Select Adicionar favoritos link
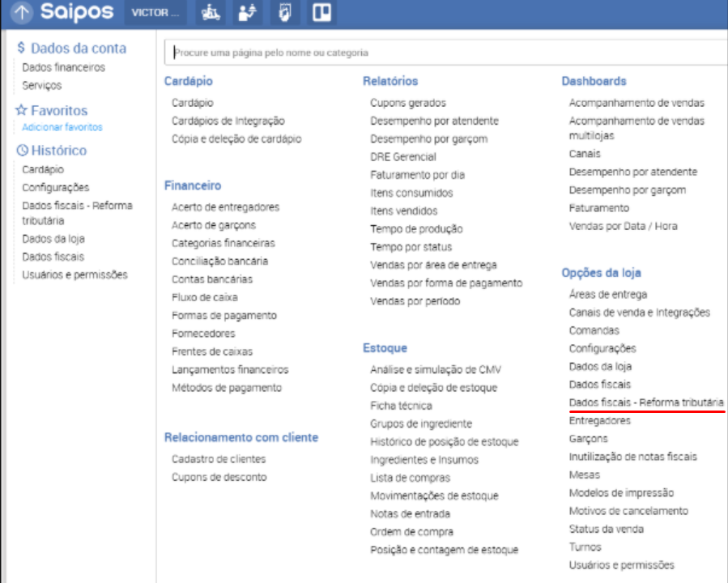Image resolution: width=728 pixels, height=583 pixels. (62, 127)
